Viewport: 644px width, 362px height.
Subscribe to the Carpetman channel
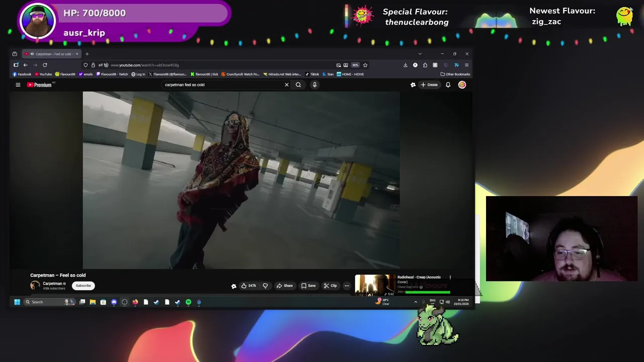[84, 286]
